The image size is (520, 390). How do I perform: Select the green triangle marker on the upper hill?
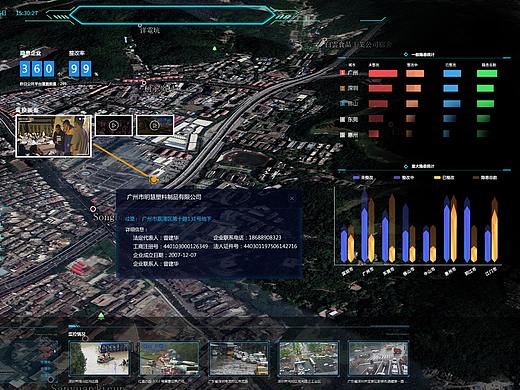(x=215, y=49)
